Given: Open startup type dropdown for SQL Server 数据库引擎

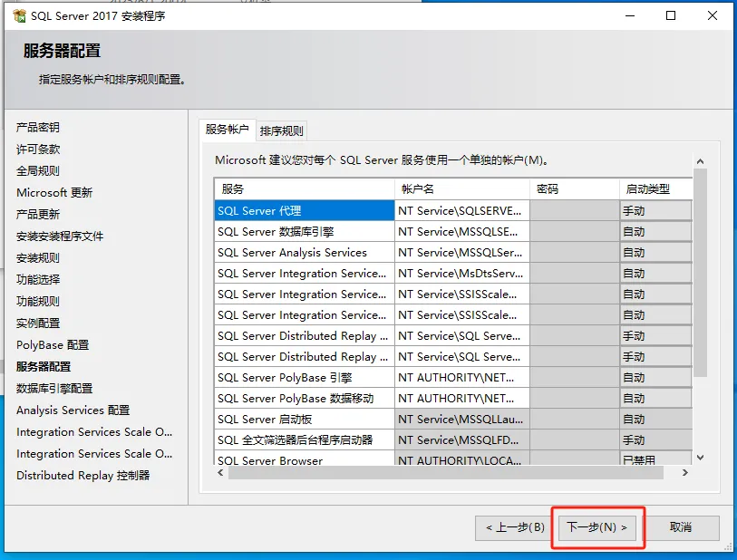Looking at the screenshot, I should point(655,232).
